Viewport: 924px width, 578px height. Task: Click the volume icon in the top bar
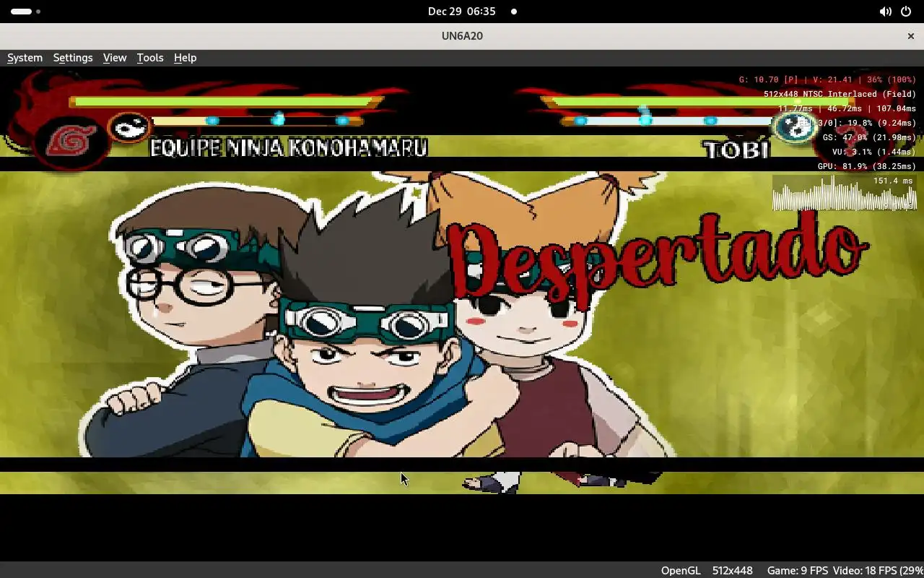coord(885,12)
